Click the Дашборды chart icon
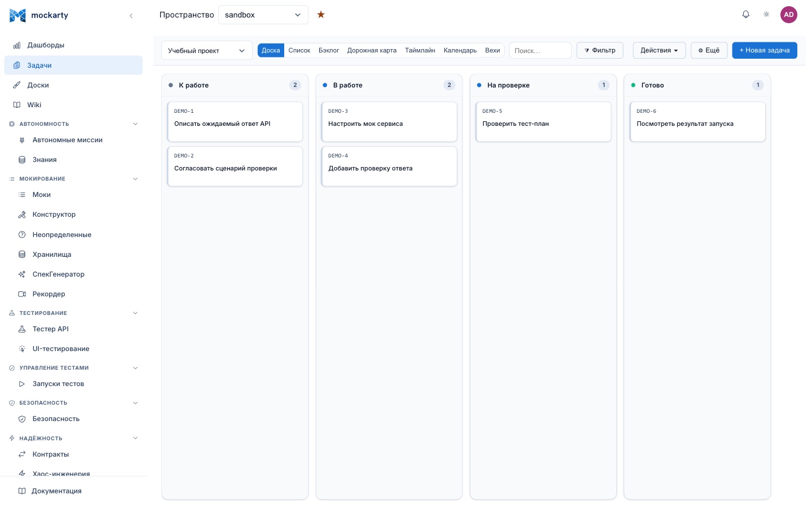The width and height of the screenshot is (812, 508). (x=17, y=45)
